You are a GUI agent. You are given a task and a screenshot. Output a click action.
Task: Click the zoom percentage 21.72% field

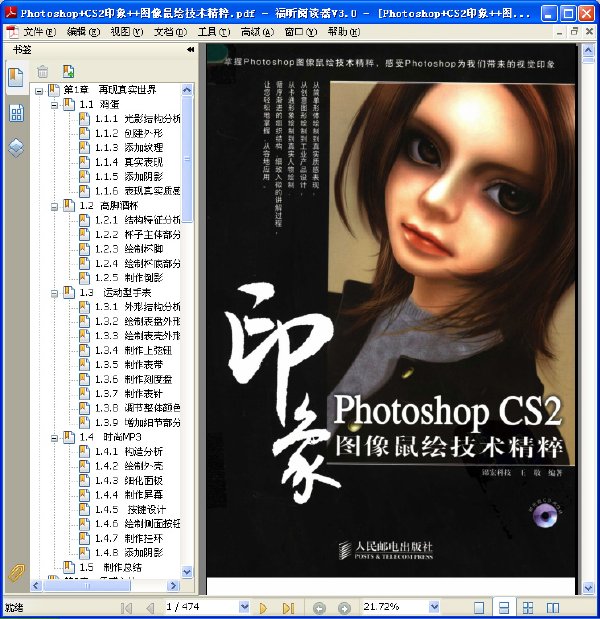coord(394,606)
